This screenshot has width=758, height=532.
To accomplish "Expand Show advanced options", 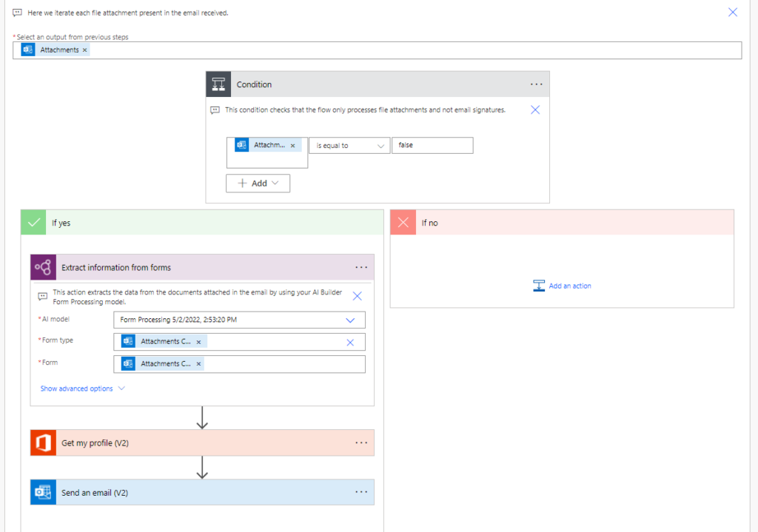I will tap(82, 388).
